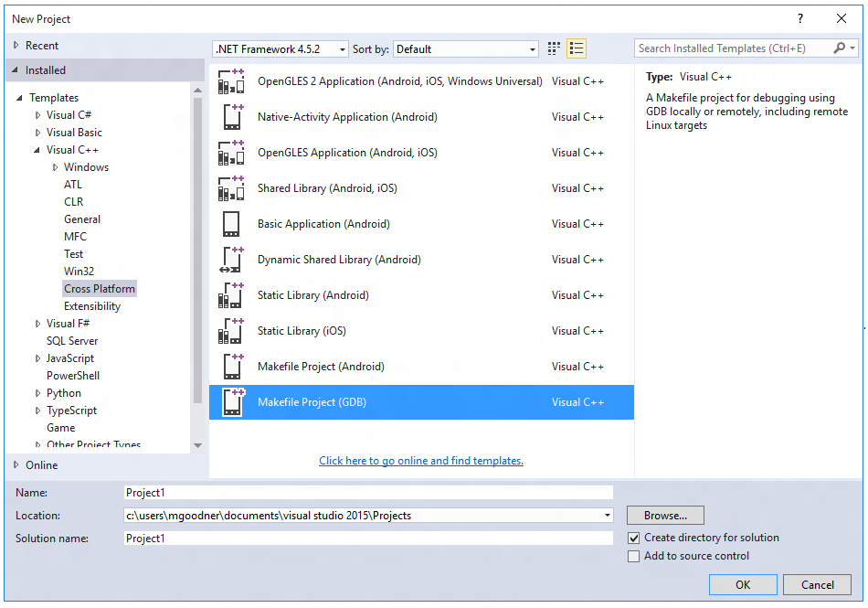The width and height of the screenshot is (868, 608).
Task: Expand the Online templates section
Action: coord(16,465)
